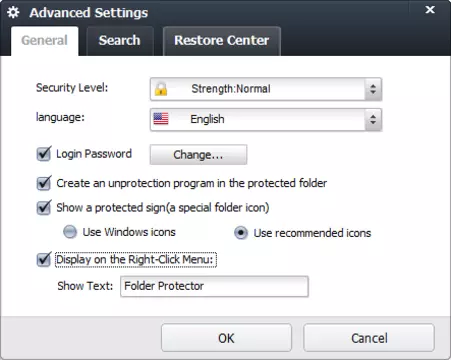Open the Restore Center tab
Viewport: 451px width, 360px height.
pyautogui.click(x=222, y=41)
